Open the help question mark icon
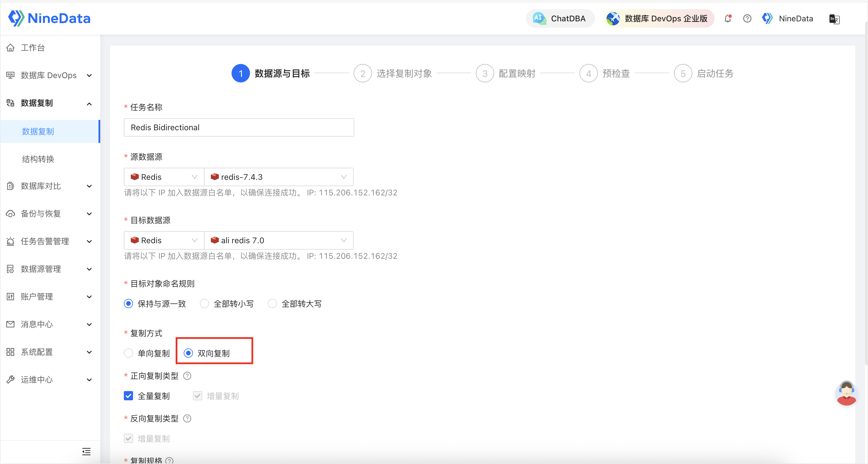This screenshot has width=868, height=464. [747, 18]
